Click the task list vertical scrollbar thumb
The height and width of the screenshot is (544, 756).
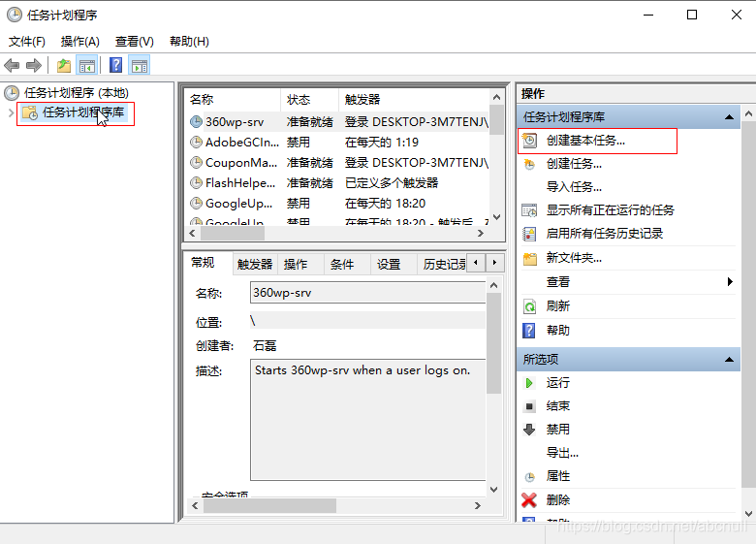(496, 119)
